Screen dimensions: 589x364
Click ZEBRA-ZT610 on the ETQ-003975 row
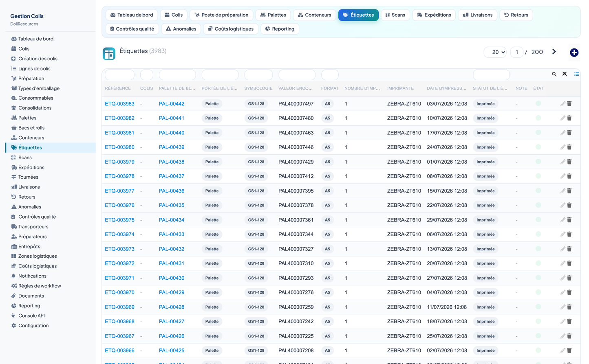(404, 220)
